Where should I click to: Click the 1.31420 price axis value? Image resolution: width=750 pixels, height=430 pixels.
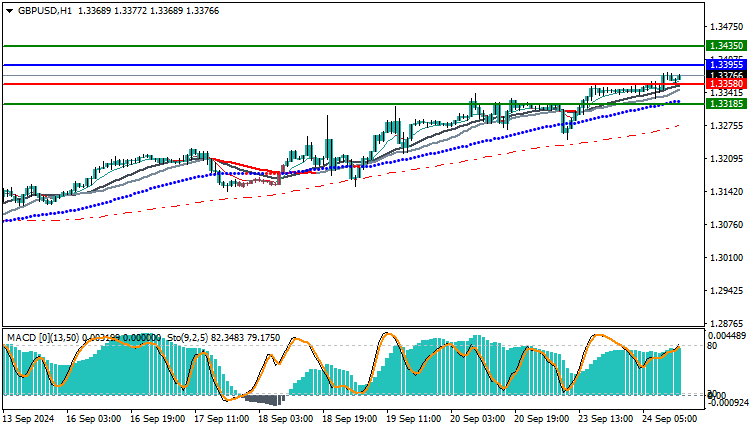coord(727,192)
